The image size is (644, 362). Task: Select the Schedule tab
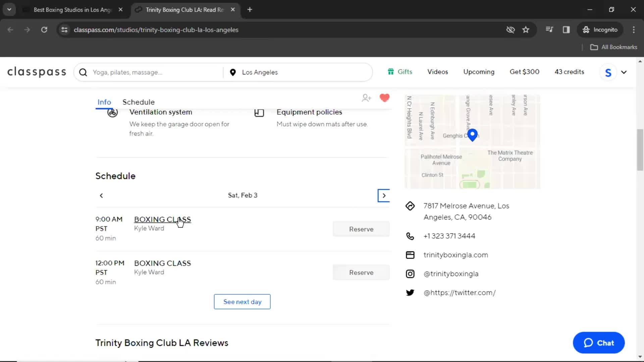click(139, 102)
